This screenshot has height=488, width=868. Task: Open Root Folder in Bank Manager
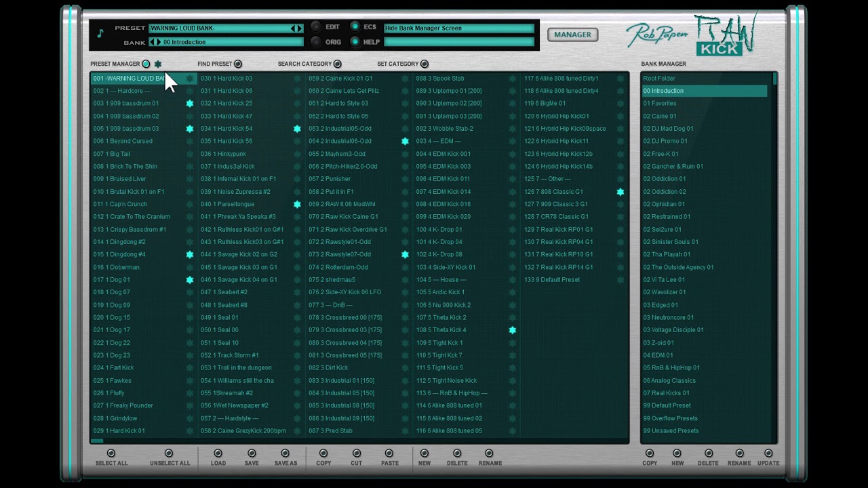[705, 79]
